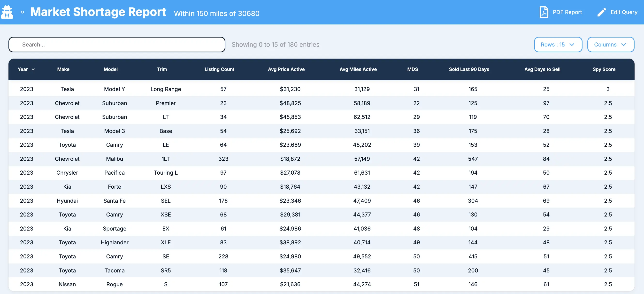
Task: Click the Rogue model cell
Action: pyautogui.click(x=115, y=284)
